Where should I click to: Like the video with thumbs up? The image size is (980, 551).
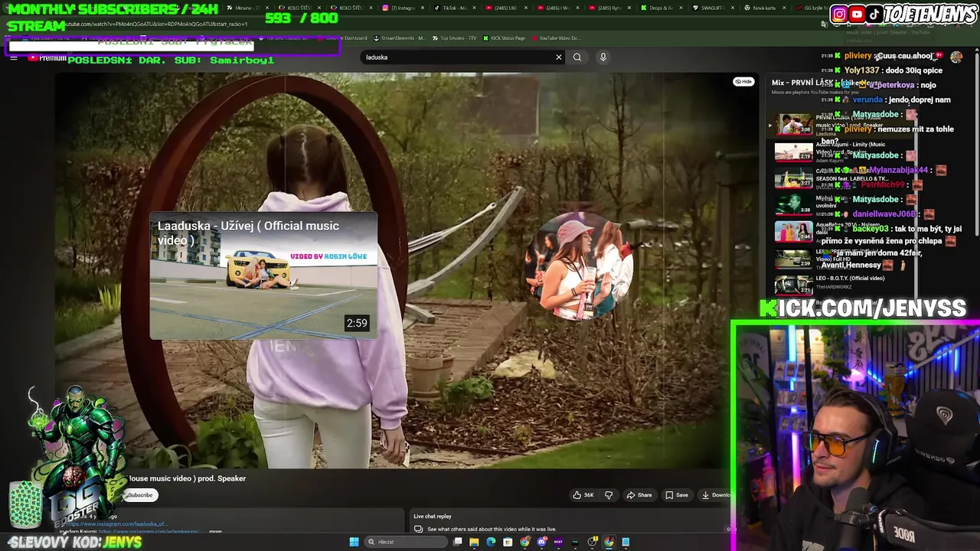click(583, 495)
